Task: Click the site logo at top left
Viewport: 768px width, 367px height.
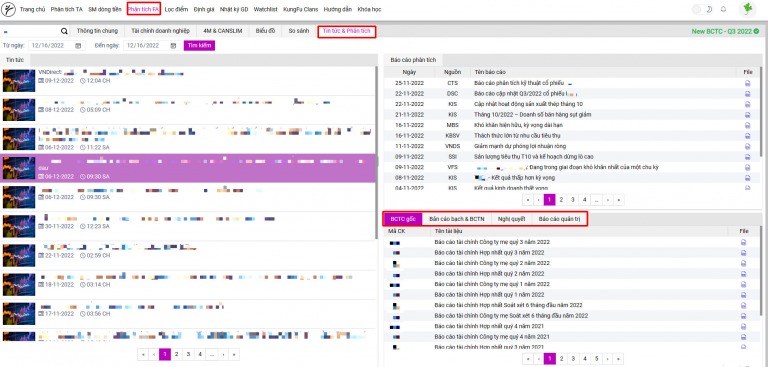Action: click(x=8, y=9)
